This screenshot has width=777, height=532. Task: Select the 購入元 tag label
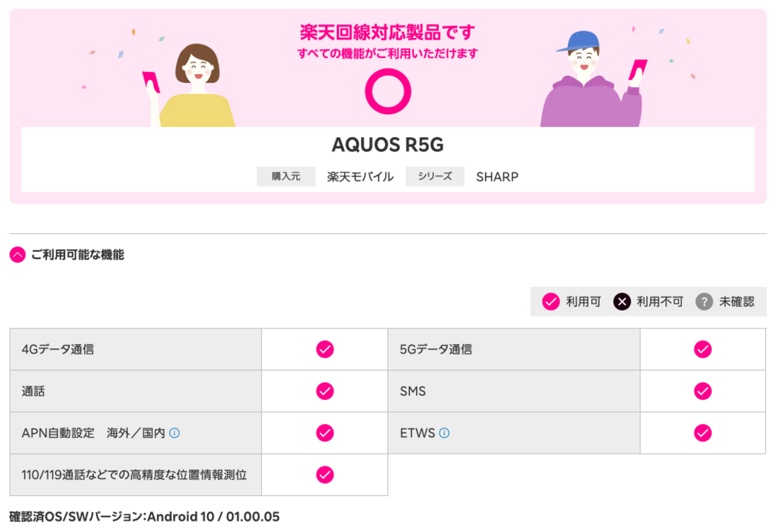click(285, 177)
